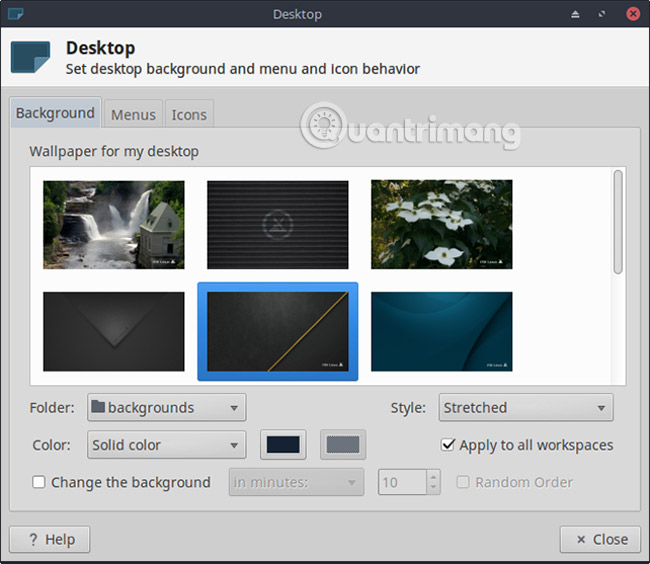Toggle the Random Order checkbox
The height and width of the screenshot is (564, 650).
(x=463, y=482)
